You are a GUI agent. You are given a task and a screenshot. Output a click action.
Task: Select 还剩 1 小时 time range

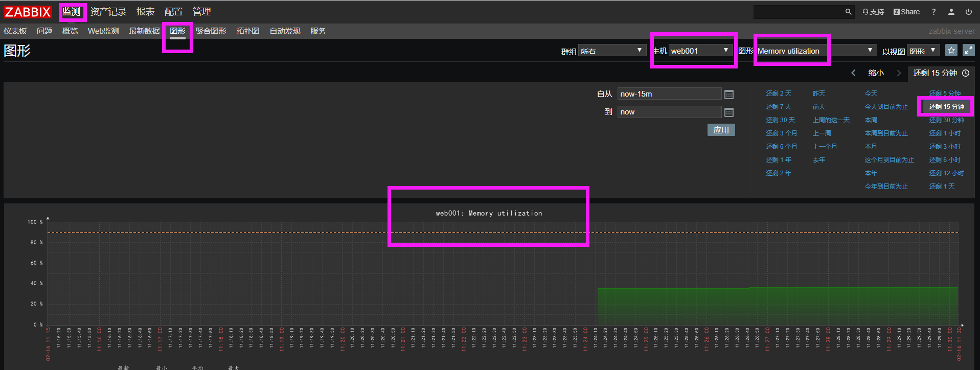(x=945, y=133)
